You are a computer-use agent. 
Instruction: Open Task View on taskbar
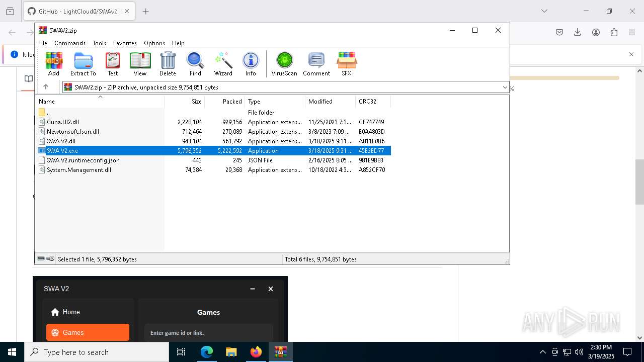(182, 352)
